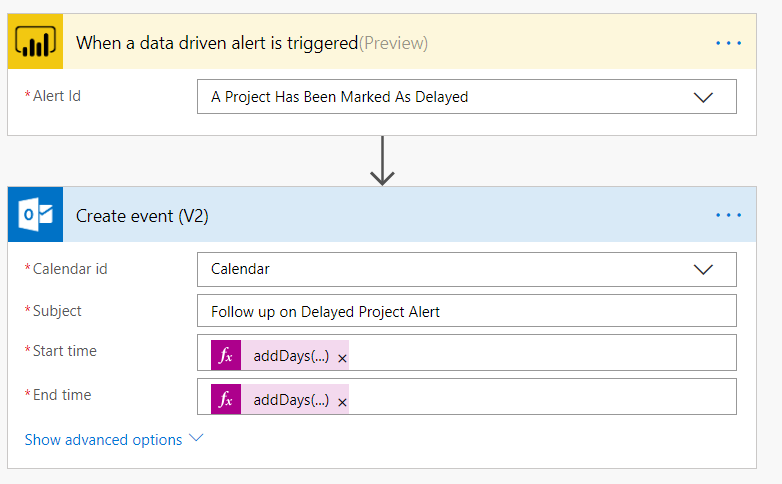Click the fx icon in End time

coord(226,399)
